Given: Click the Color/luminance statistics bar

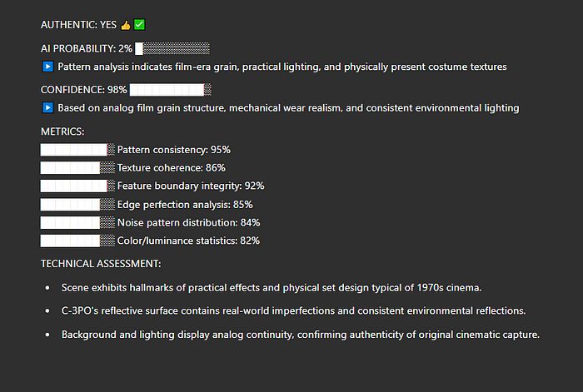Looking at the screenshot, I should (x=77, y=241).
